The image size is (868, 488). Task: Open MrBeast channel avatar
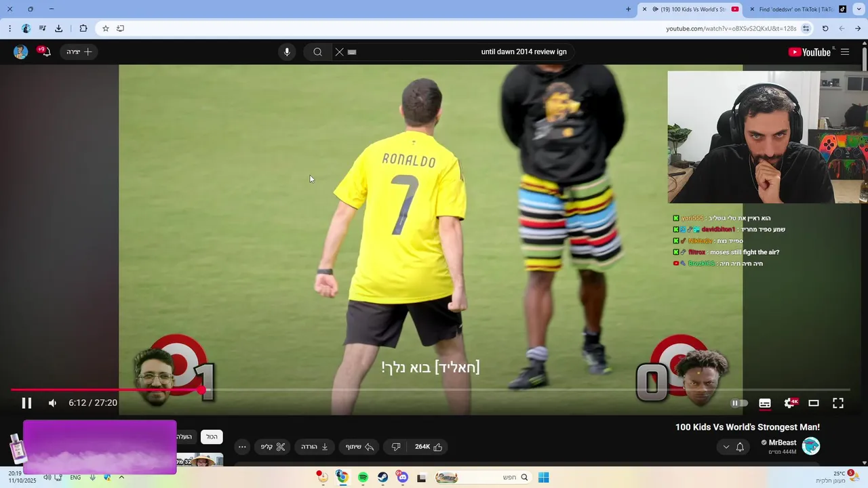(811, 446)
